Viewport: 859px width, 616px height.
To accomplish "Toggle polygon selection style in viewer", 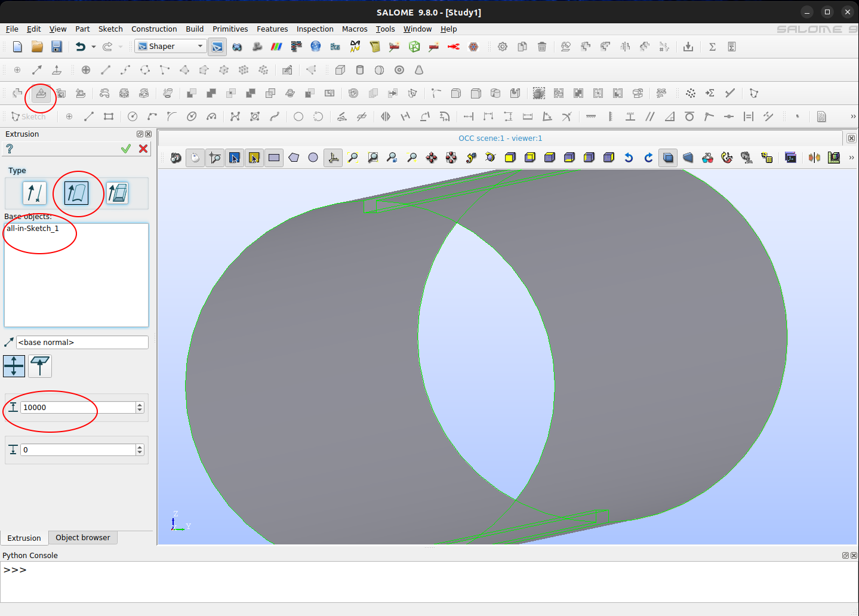I will tap(294, 158).
